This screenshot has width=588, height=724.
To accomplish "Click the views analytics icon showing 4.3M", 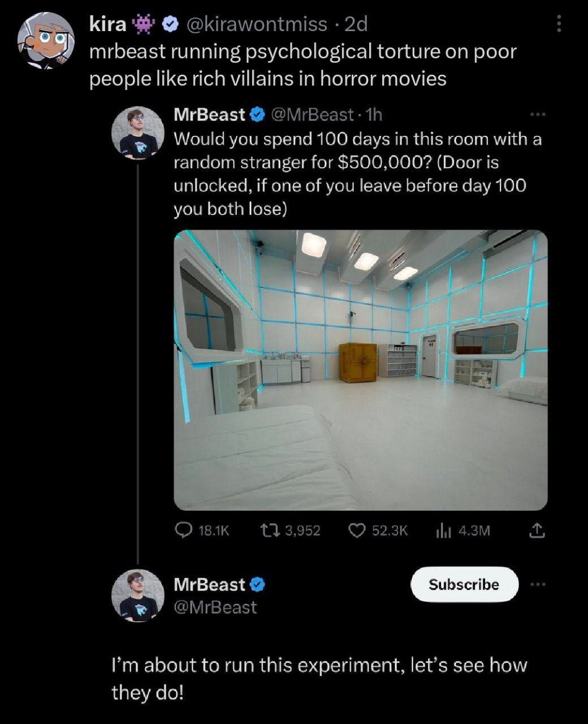I will click(x=443, y=530).
